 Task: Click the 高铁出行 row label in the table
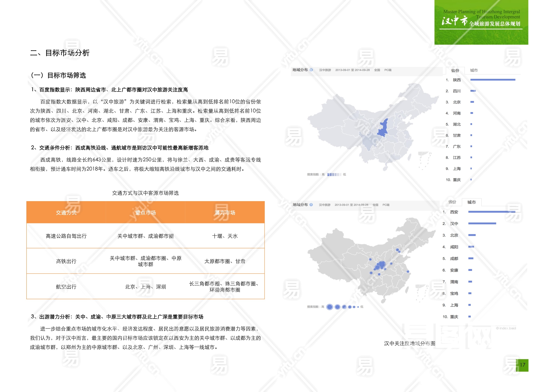(66, 261)
